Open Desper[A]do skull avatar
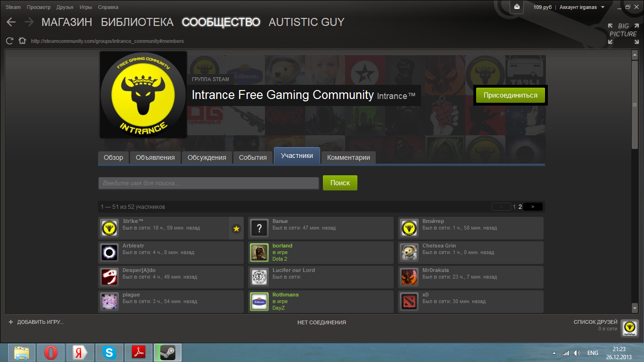 (x=109, y=278)
